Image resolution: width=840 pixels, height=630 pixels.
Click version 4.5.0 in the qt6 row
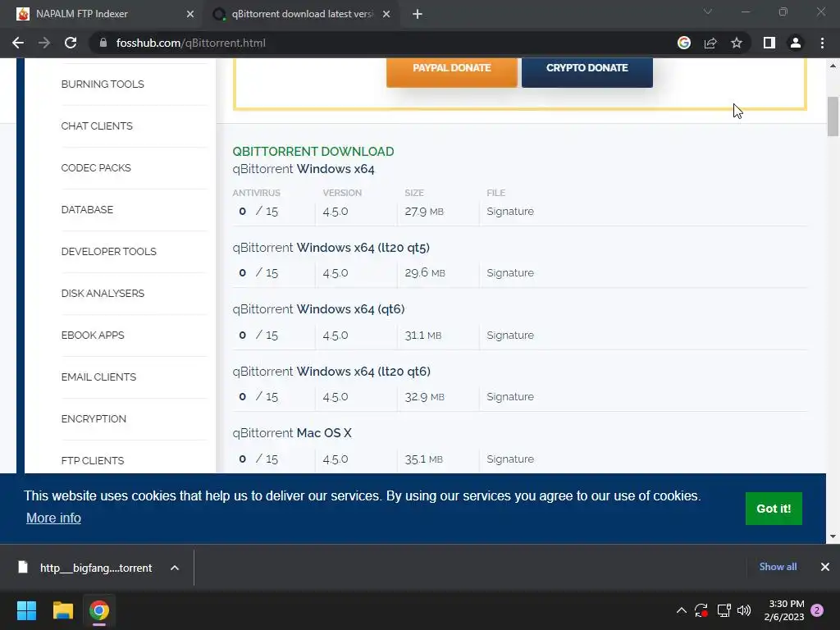coord(336,335)
